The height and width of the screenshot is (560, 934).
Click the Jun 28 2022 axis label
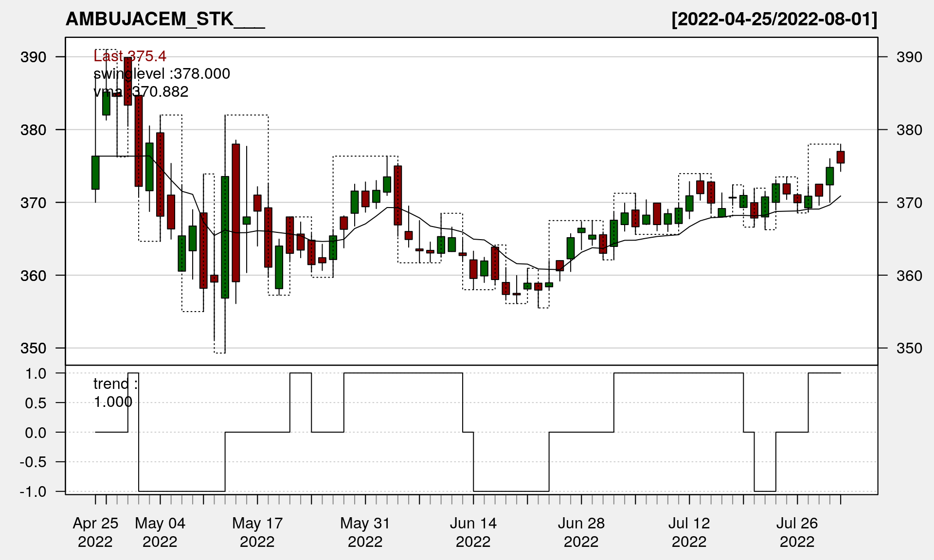point(581,532)
